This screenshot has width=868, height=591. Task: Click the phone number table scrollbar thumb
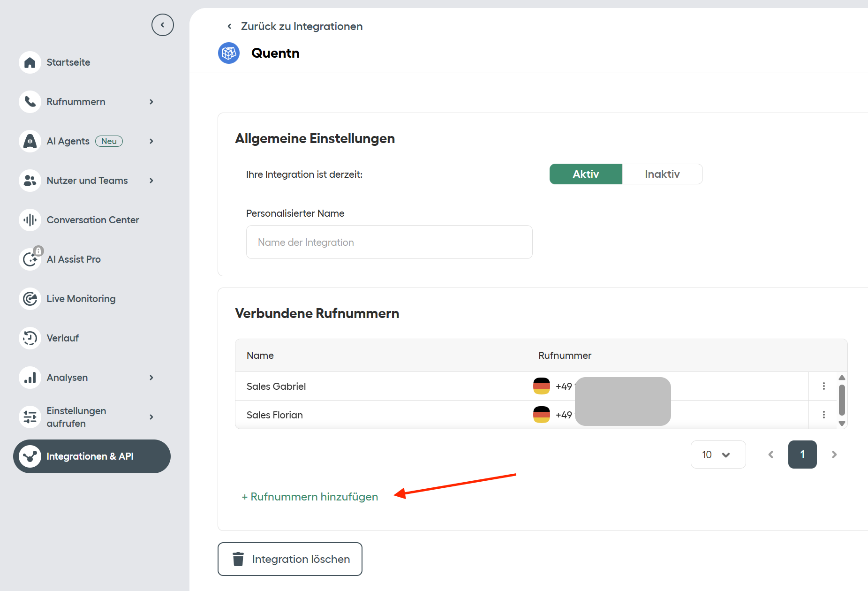[842, 400]
